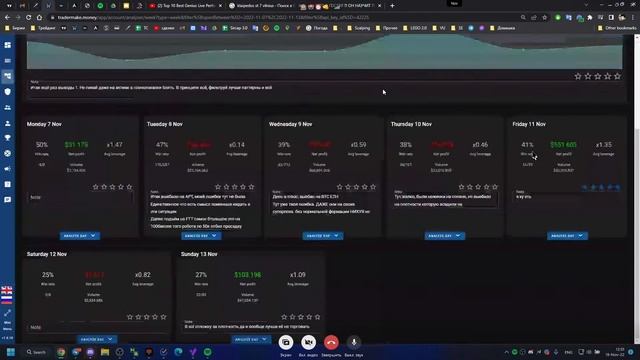Open the document icon in the left sidebar
This screenshot has width=640, height=360.
tap(7, 184)
